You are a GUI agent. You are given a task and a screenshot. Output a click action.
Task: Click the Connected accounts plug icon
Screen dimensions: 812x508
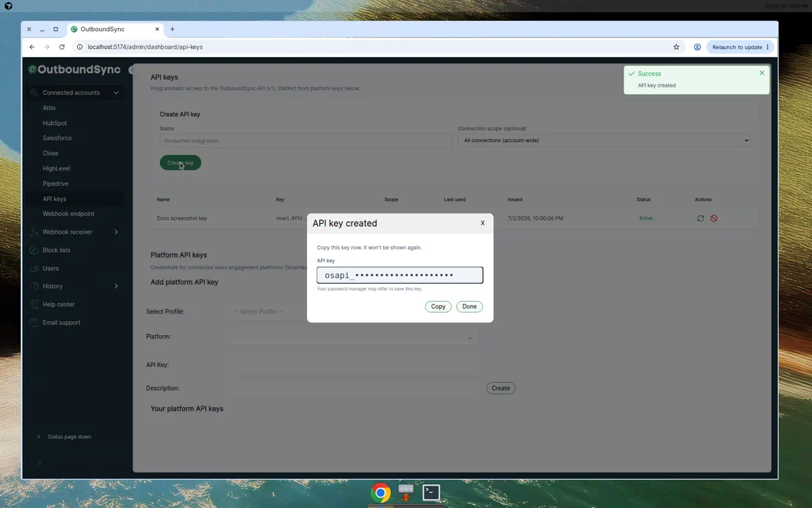tap(34, 93)
